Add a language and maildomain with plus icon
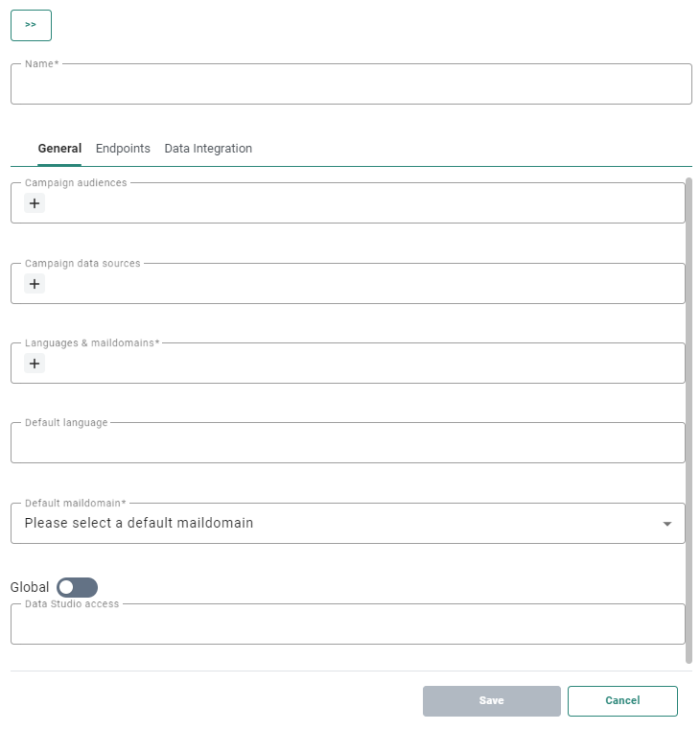Screen dimensions: 700x730 click(34, 364)
